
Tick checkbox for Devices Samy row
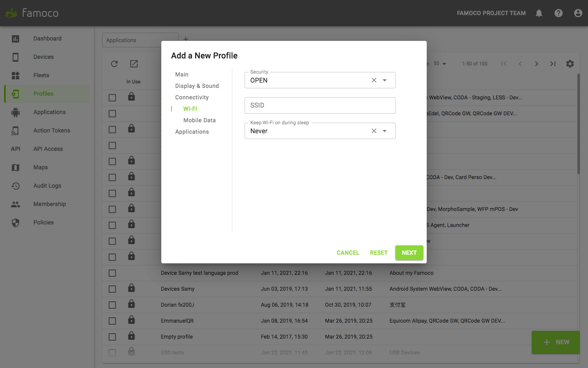(112, 289)
